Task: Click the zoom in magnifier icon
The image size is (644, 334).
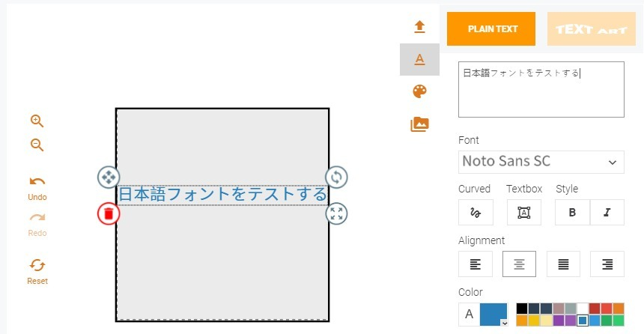Action: click(x=37, y=121)
